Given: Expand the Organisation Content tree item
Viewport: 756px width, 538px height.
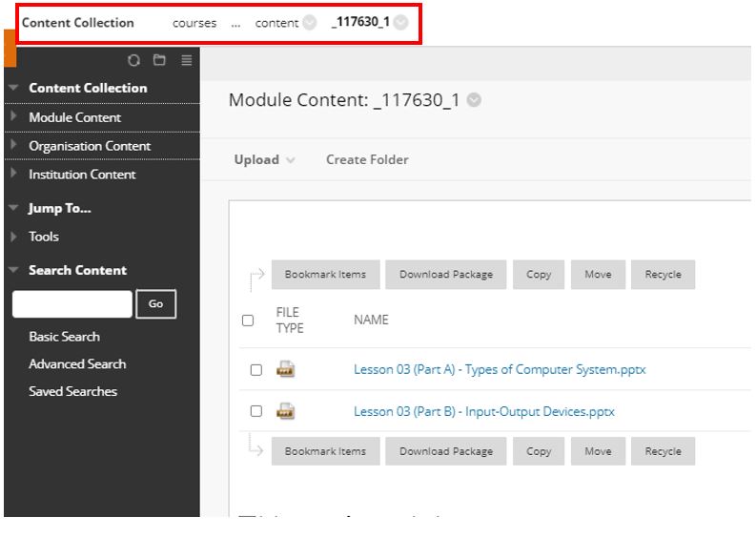Looking at the screenshot, I should 13,144.
